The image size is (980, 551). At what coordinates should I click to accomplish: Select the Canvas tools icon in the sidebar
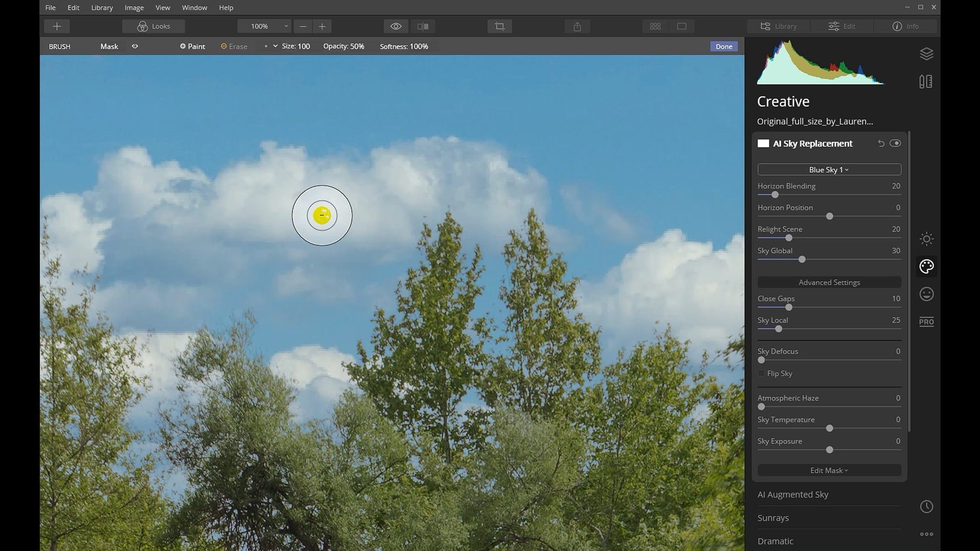click(926, 81)
